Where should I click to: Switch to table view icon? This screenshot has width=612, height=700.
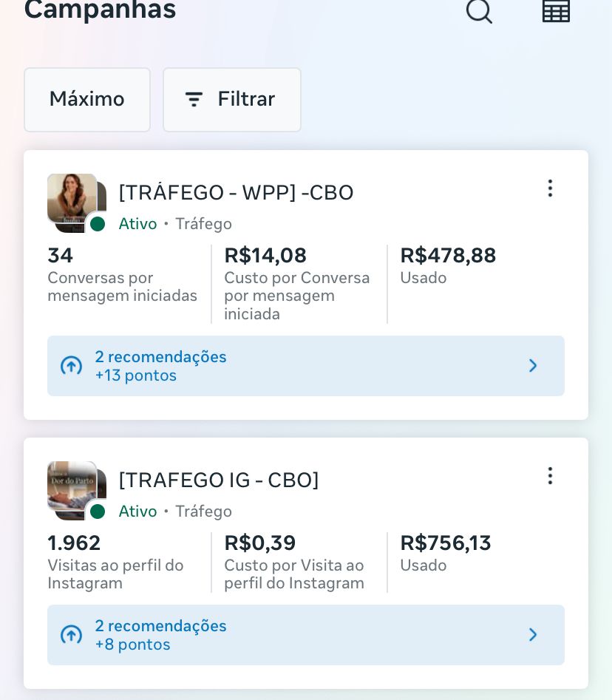pos(556,10)
